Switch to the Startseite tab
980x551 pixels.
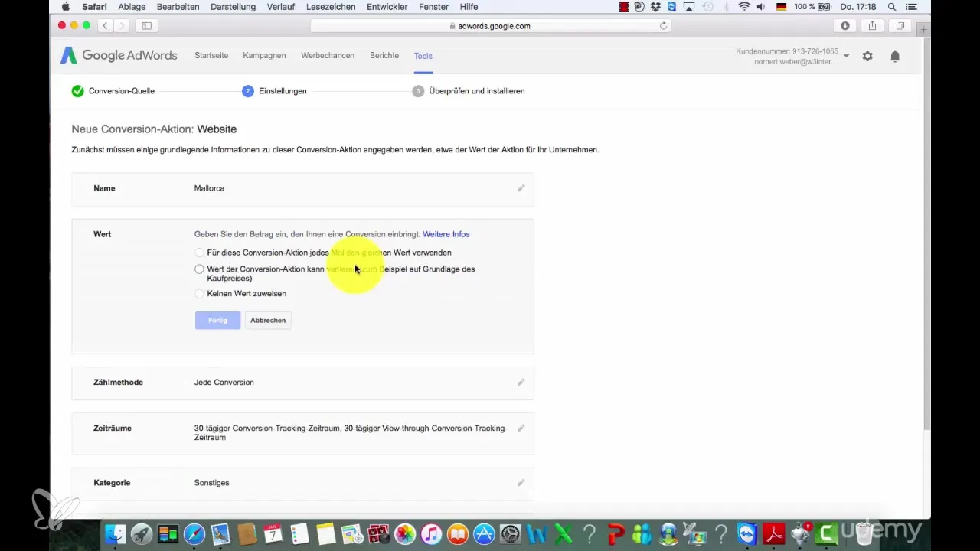tap(211, 56)
